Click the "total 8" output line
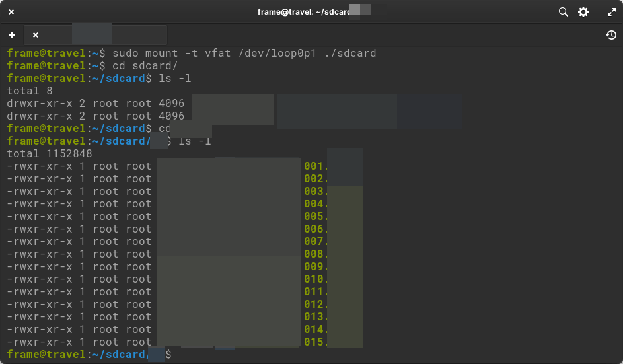The image size is (623, 364). coord(30,91)
